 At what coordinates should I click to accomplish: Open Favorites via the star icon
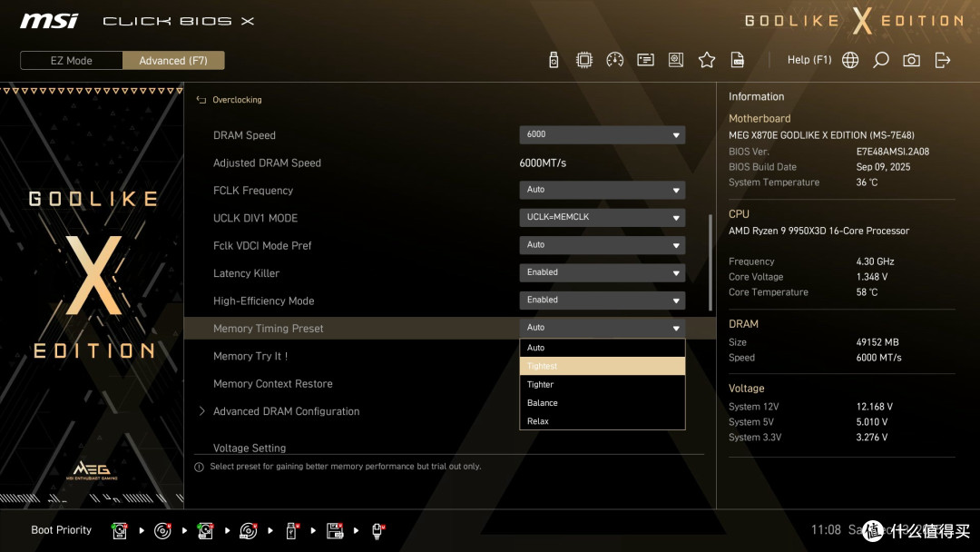click(x=707, y=60)
